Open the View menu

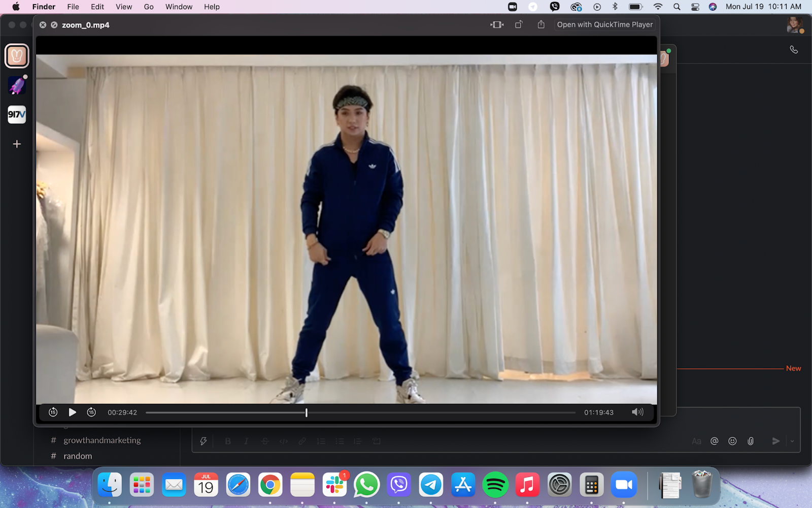124,7
